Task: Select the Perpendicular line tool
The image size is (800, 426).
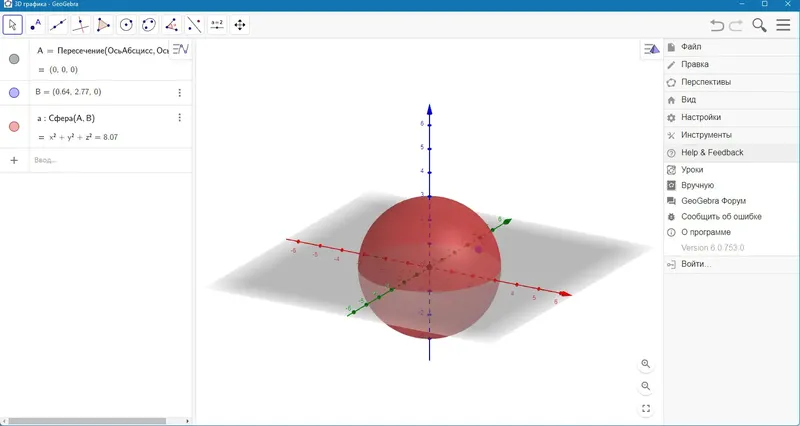Action: coord(81,24)
